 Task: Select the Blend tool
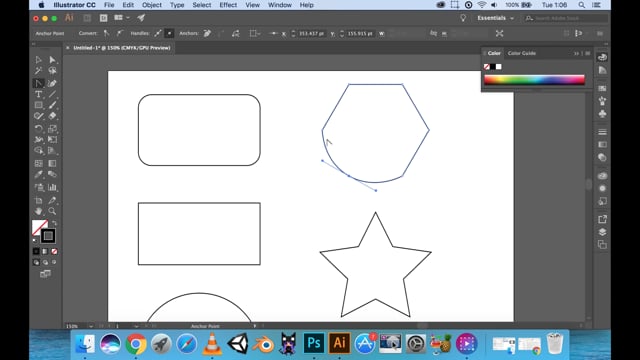pos(52,174)
